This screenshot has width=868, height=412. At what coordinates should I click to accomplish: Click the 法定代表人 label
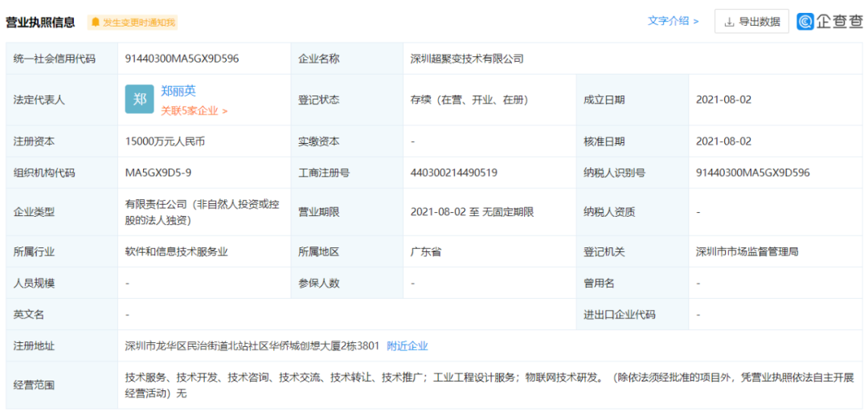39,100
